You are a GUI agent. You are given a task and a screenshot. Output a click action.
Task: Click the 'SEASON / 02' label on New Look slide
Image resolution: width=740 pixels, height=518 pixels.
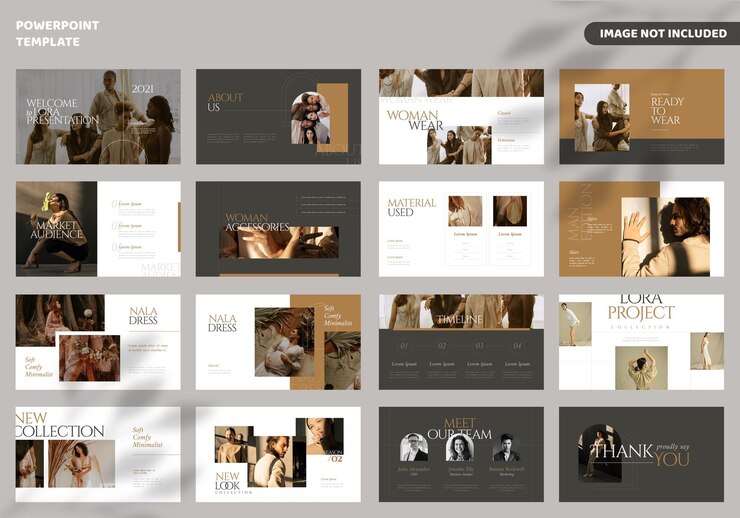[334, 456]
